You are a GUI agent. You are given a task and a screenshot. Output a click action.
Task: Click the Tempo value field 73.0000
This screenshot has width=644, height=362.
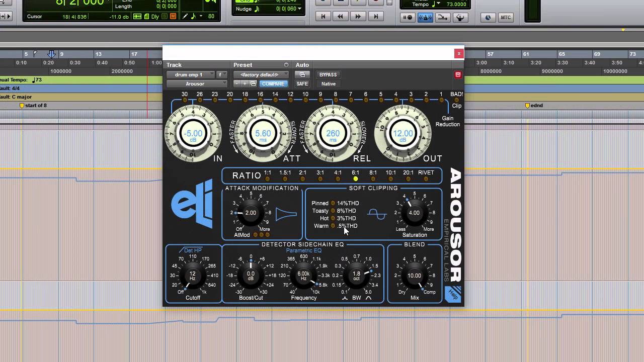(x=456, y=5)
